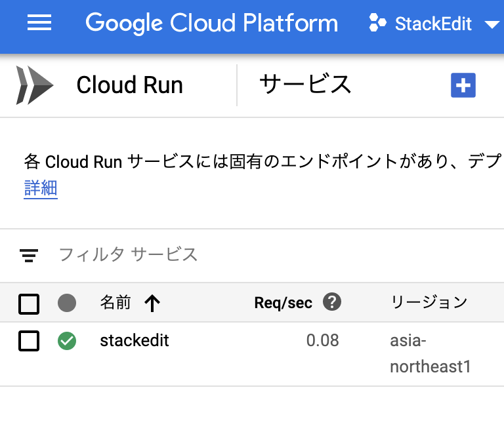Click the blue plus create service button
Image resolution: width=504 pixels, height=434 pixels.
pos(463,85)
